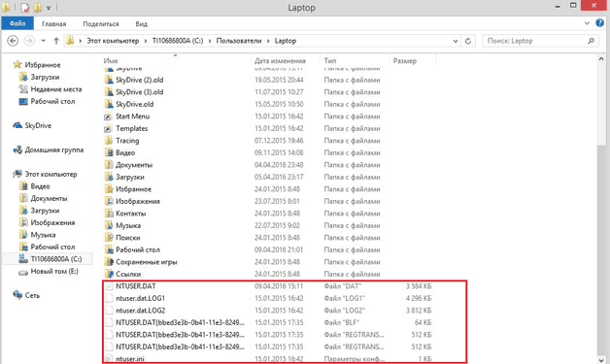
Task: Select Избранное in navigation pane
Action: [x=43, y=65]
